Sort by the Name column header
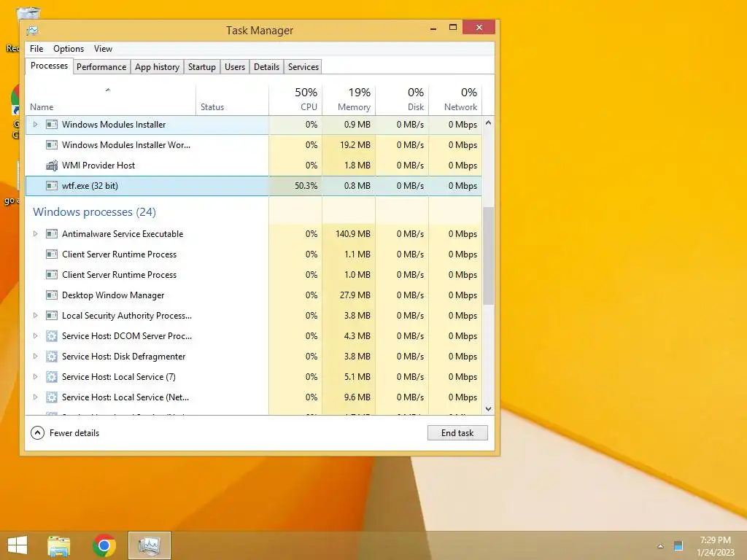Viewport: 747px width, 560px height. pos(110,101)
